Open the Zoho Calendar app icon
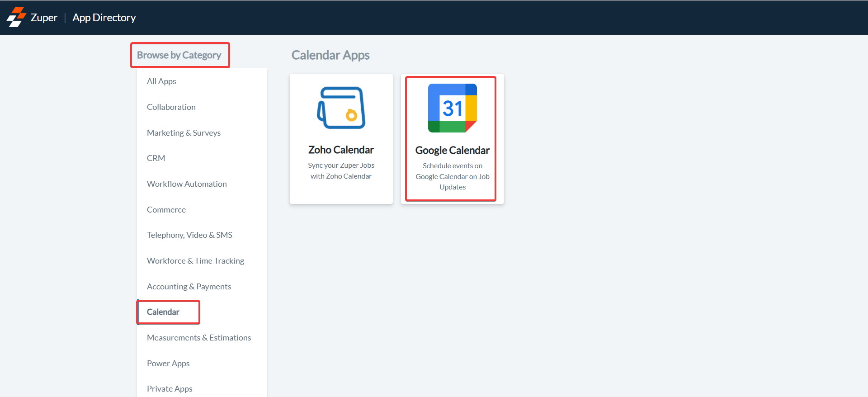 (x=341, y=108)
